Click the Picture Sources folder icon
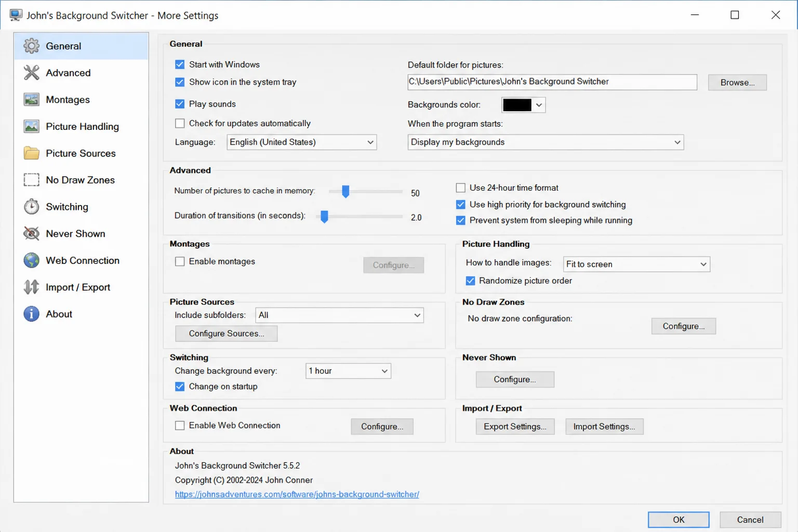This screenshot has width=798, height=532. (31, 153)
